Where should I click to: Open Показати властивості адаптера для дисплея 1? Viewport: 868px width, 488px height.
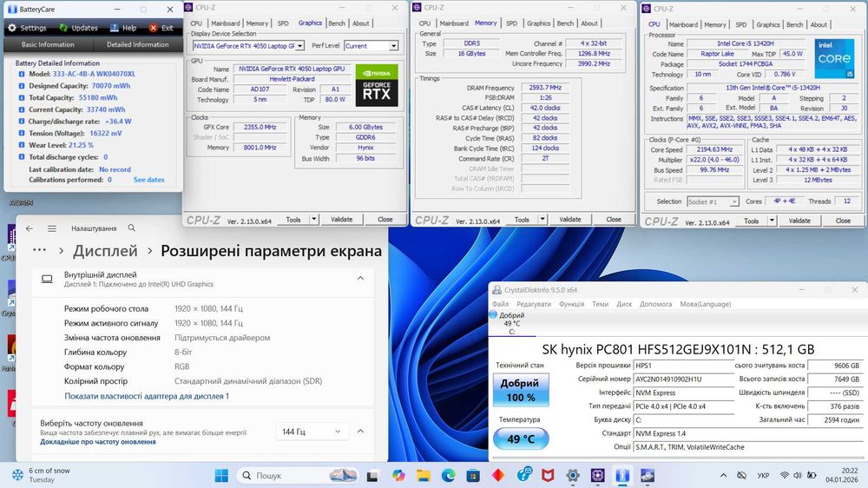147,396
